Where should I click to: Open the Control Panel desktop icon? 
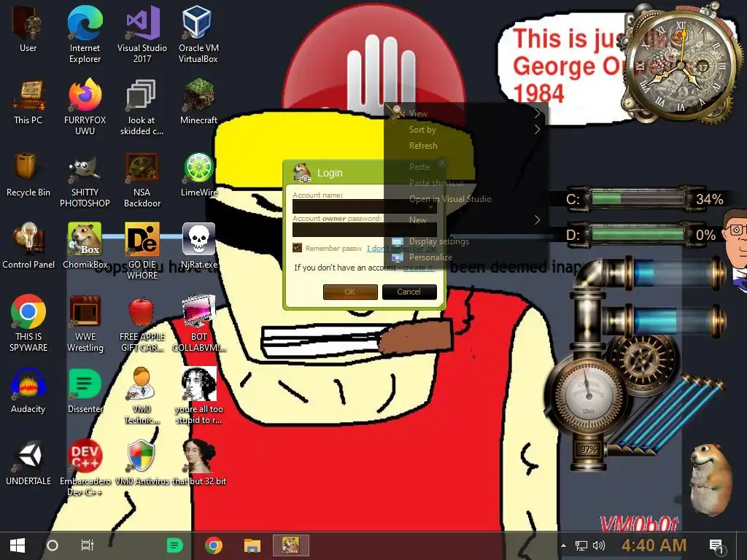coord(28,246)
